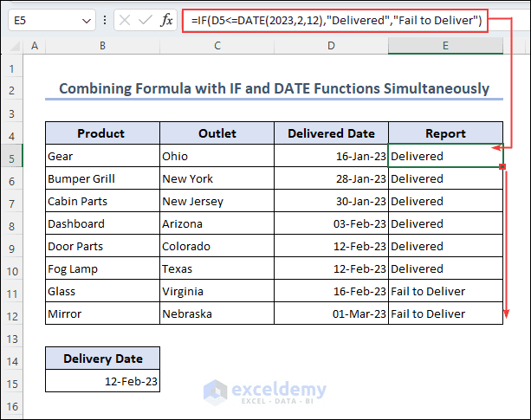Click the '28-Jan-23' date cell
This screenshot has width=531, height=420.
(x=331, y=178)
